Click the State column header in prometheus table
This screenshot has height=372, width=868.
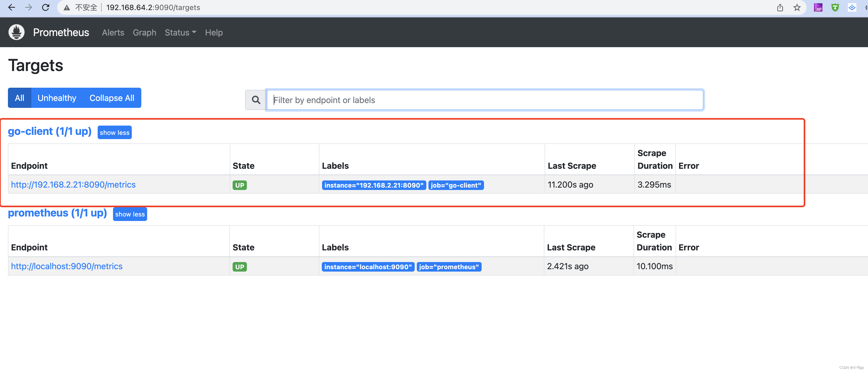tap(243, 247)
